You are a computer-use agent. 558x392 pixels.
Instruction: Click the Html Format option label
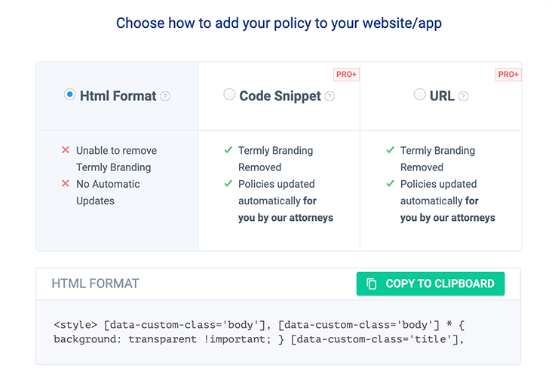coord(118,96)
